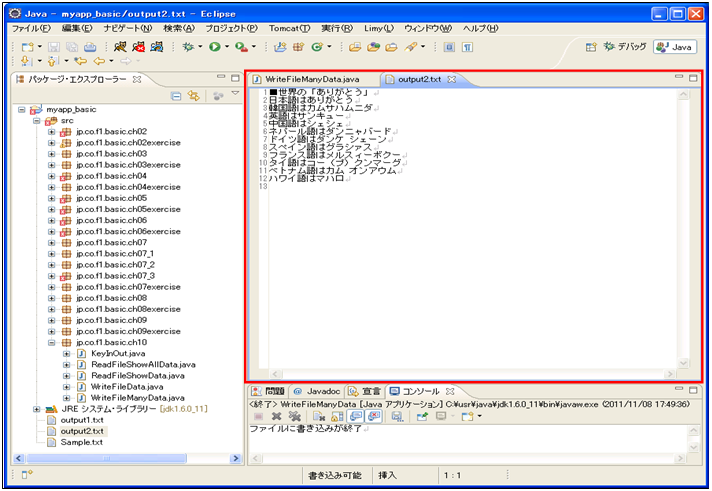Screen dimensions: 712x491
Task: Switch to the Debug (デバッグ) perspective
Action: [x=624, y=47]
